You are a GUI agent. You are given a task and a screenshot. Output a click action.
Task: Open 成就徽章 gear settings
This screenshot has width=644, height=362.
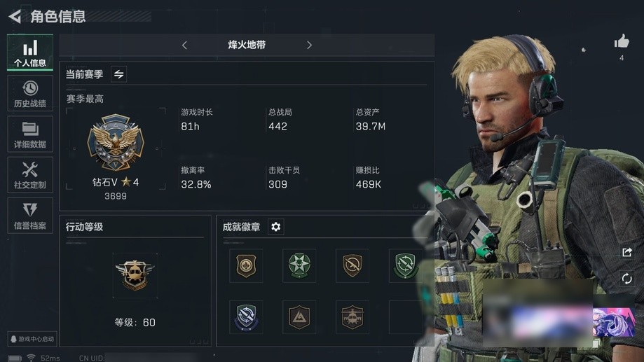click(276, 227)
